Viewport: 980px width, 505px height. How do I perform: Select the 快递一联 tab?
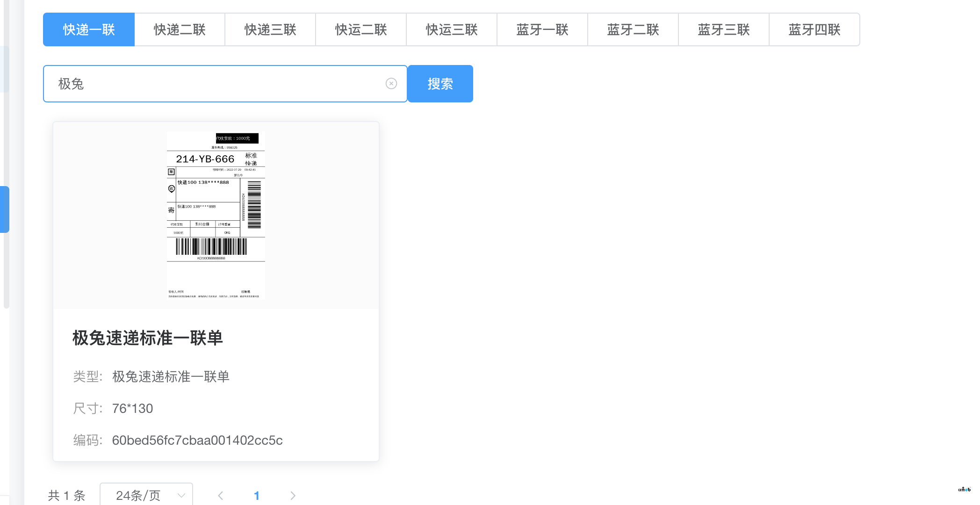[89, 29]
